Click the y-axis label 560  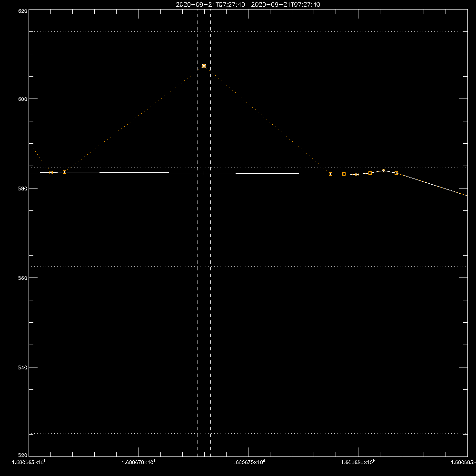[23, 278]
